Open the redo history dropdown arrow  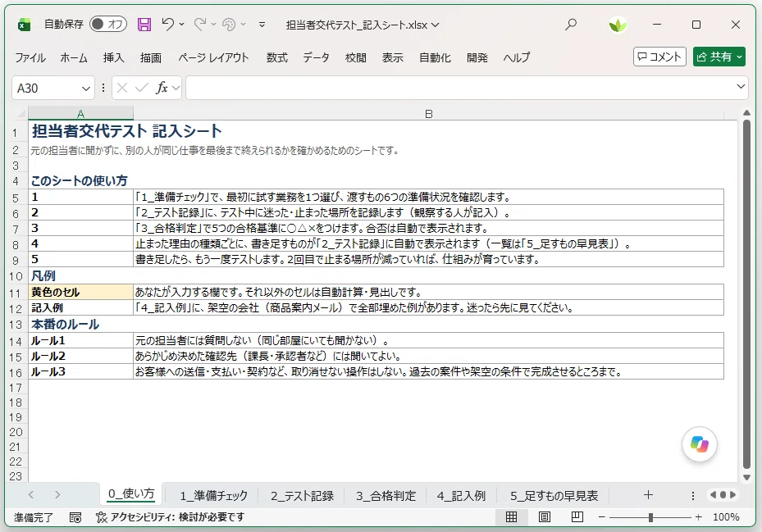point(213,24)
